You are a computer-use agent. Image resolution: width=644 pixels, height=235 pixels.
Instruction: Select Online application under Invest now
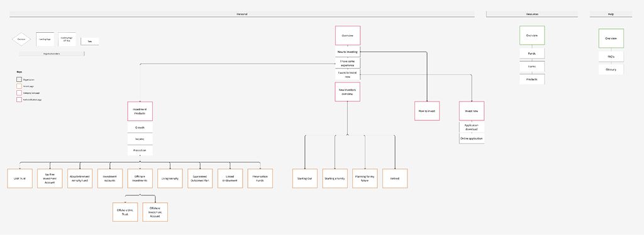[472, 138]
